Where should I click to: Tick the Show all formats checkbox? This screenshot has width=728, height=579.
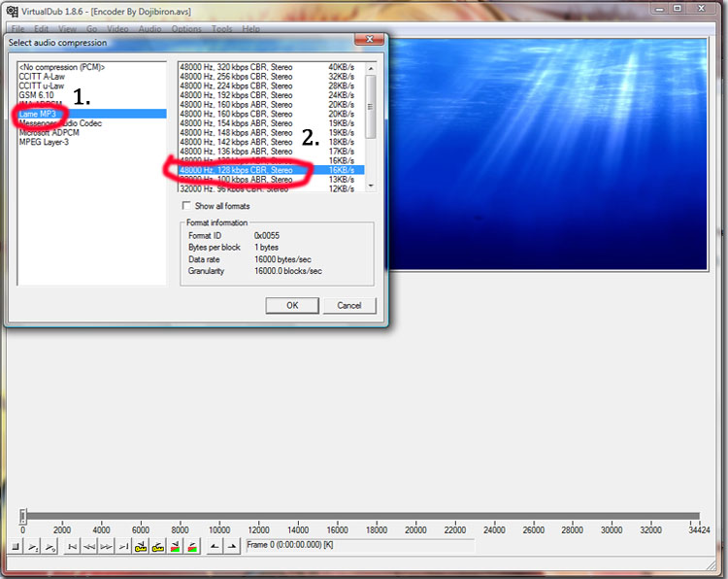pos(186,205)
